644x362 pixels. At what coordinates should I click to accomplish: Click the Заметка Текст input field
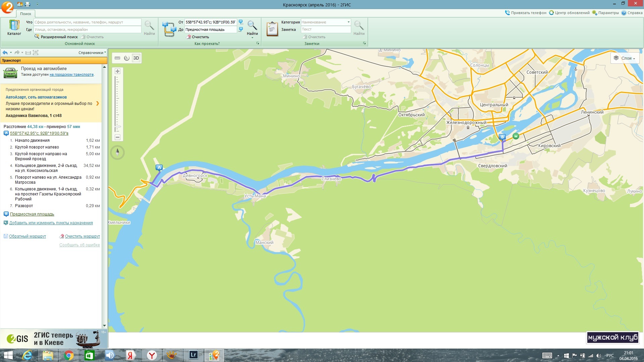coord(325,29)
